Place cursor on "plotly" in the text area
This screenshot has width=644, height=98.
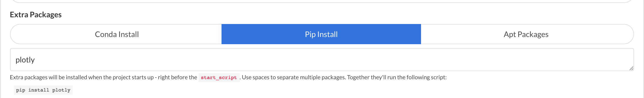coord(25,60)
